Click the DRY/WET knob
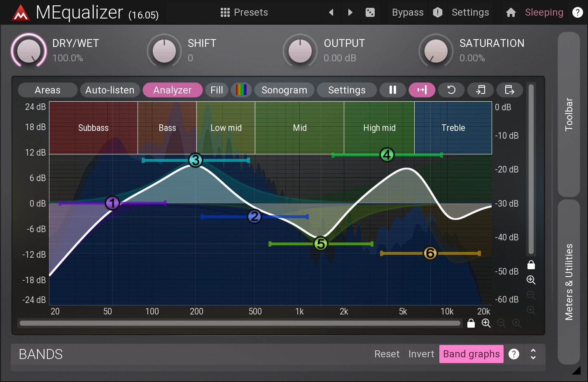Image resolution: width=588 pixels, height=382 pixels. [29, 51]
